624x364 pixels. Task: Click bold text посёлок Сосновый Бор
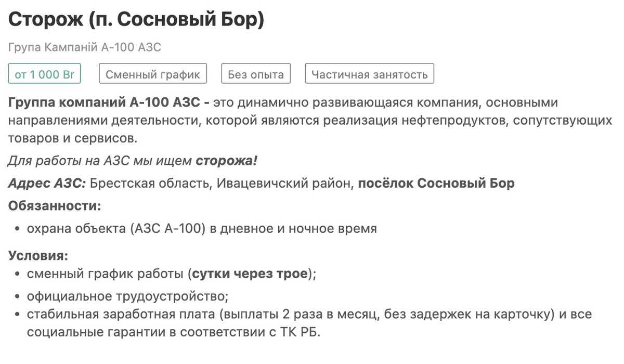436,184
